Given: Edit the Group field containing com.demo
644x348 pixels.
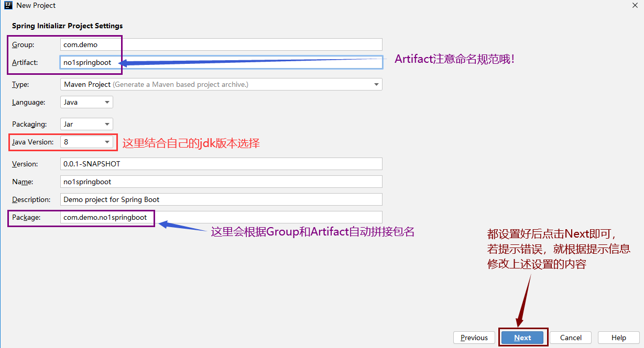Looking at the screenshot, I should [221, 44].
